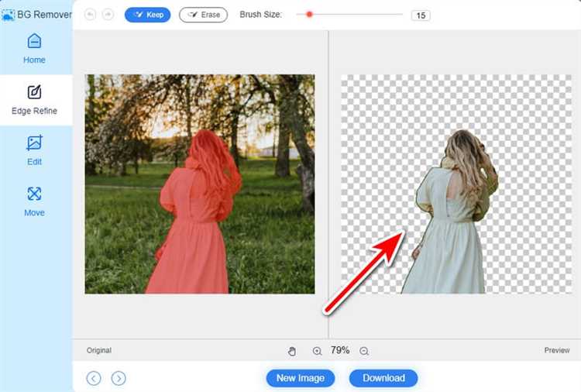Click the BG Remover logo icon
This screenshot has width=581, height=392.
pos(9,15)
